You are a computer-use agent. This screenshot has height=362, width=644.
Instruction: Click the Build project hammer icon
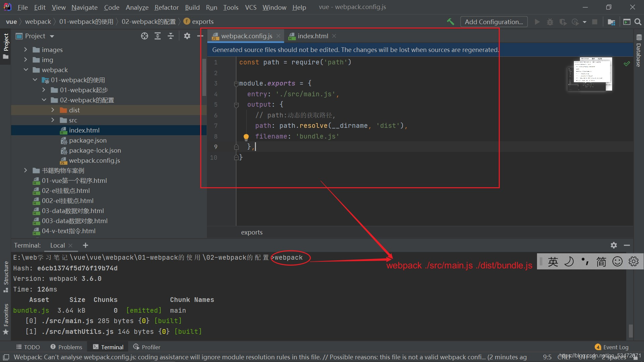point(450,22)
